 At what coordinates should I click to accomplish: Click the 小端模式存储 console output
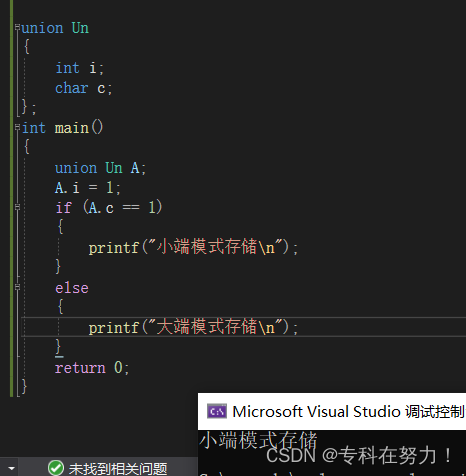[259, 440]
